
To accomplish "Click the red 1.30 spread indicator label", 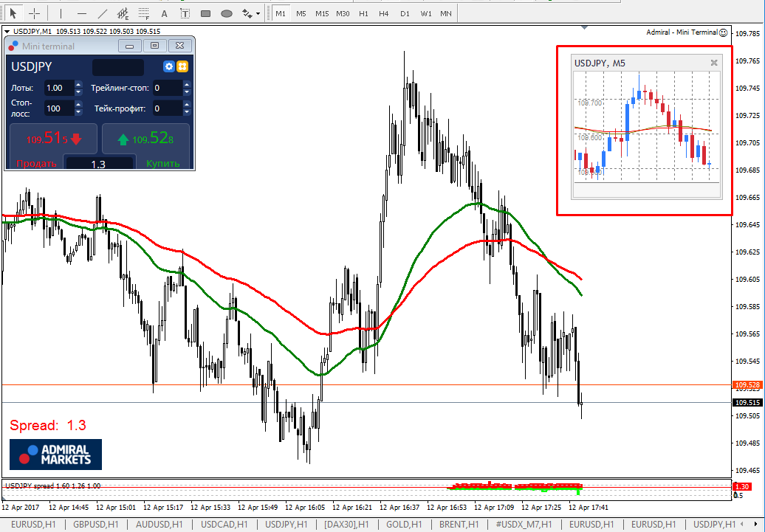I will (741, 487).
